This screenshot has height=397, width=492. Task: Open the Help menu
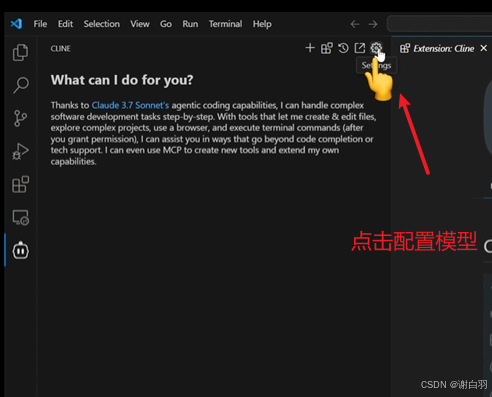point(262,24)
